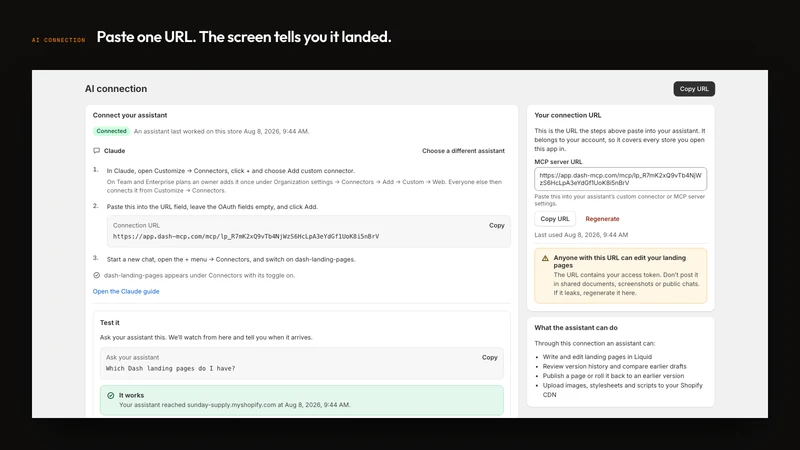Click the 'Your connection URL' heading

[x=567, y=115]
